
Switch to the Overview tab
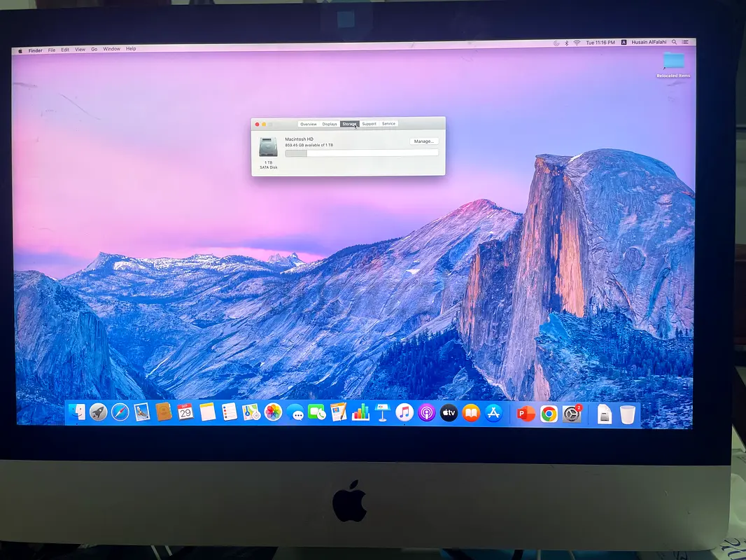coord(309,124)
